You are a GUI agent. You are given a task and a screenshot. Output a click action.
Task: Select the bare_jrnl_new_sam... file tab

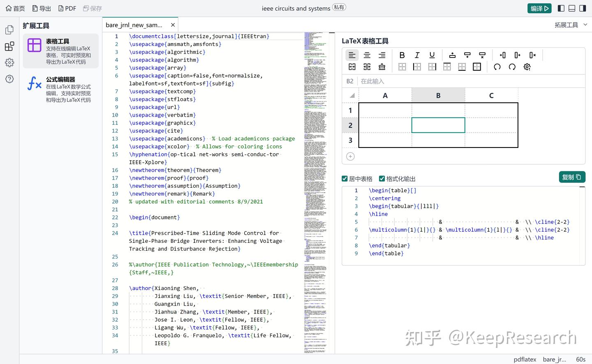coord(134,25)
